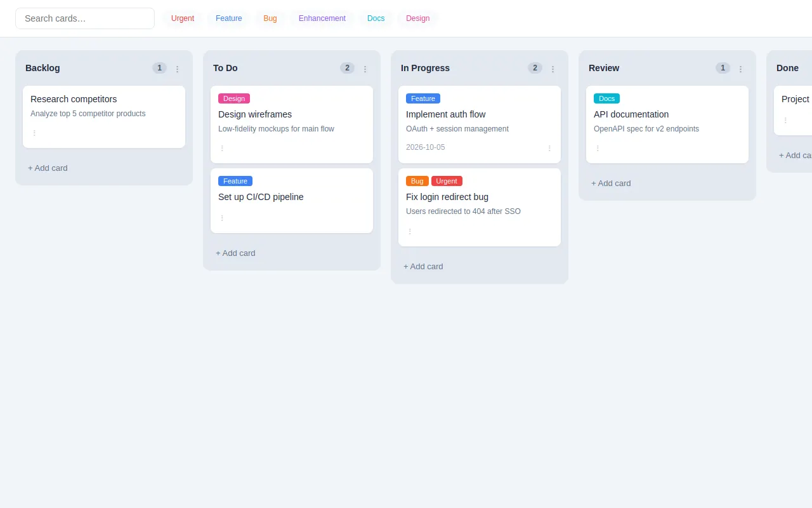
Task: Click the Docs tag on API documentation
Action: point(607,98)
